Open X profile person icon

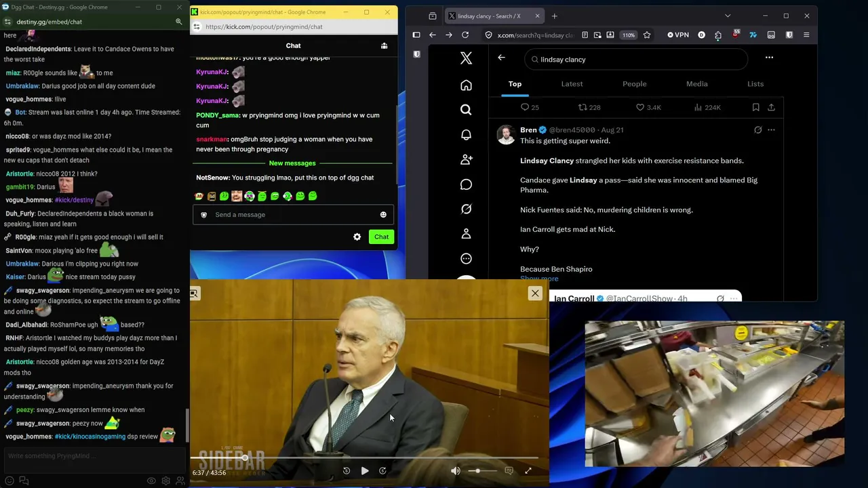tap(466, 234)
